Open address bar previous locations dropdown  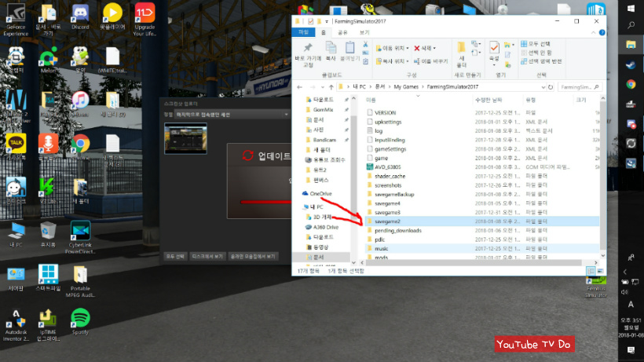pyautogui.click(x=543, y=87)
